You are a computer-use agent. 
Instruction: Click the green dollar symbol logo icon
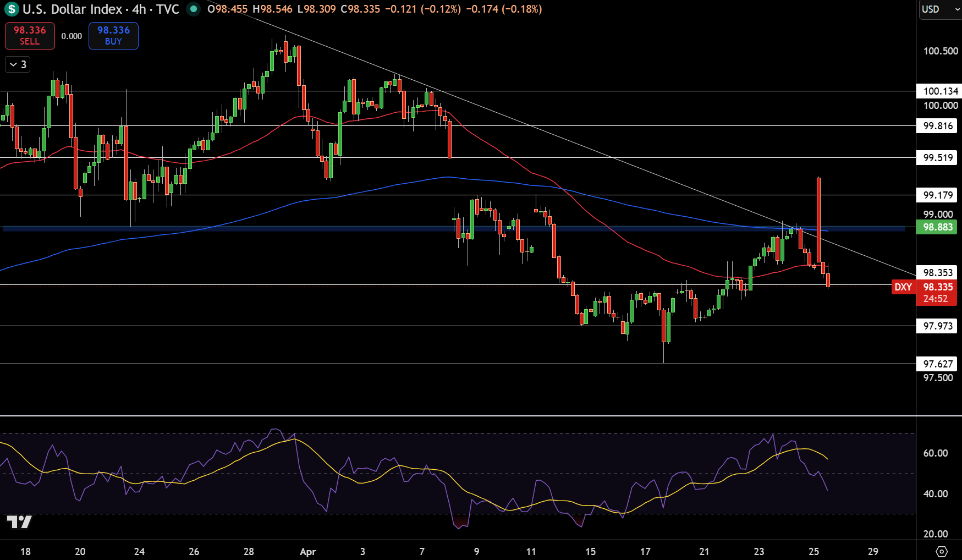point(12,9)
